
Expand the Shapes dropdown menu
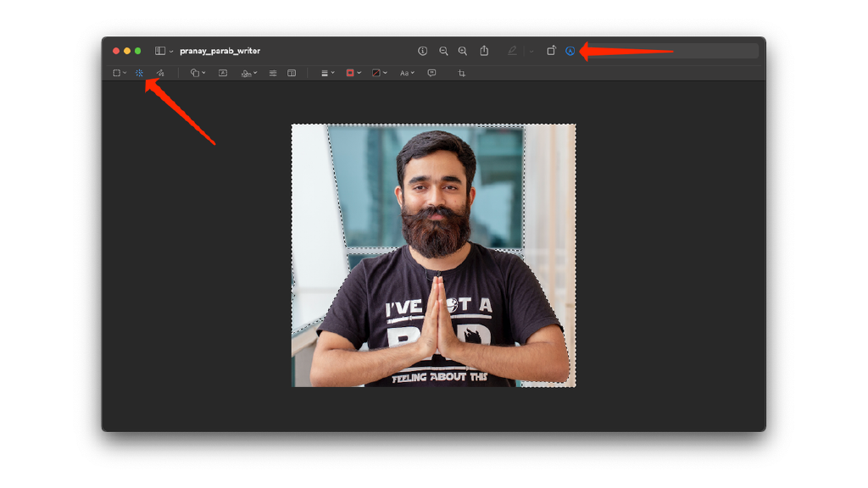(198, 73)
